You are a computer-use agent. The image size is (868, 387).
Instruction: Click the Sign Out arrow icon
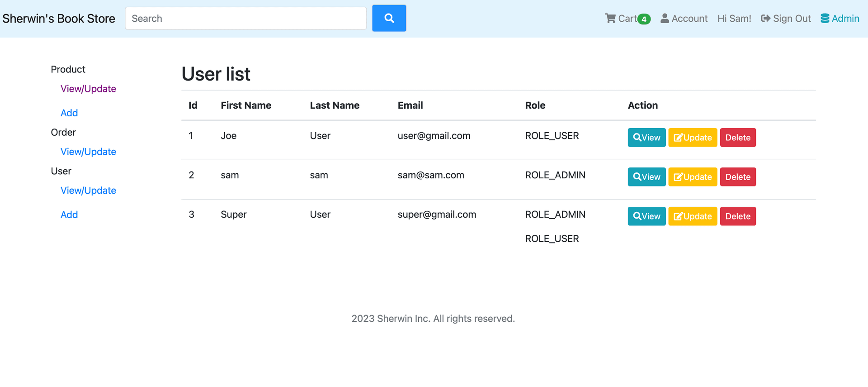click(765, 19)
